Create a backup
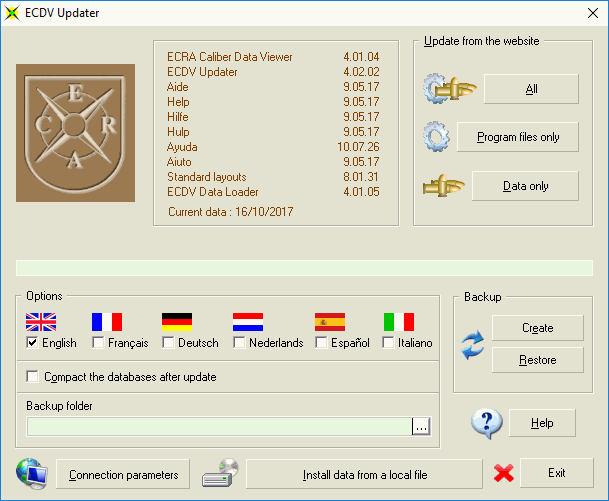 [538, 328]
